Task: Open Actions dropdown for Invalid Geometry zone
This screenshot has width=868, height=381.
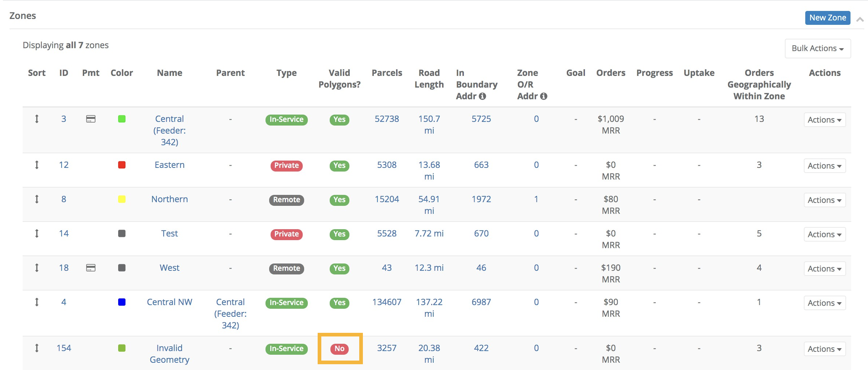Action: [x=824, y=349]
